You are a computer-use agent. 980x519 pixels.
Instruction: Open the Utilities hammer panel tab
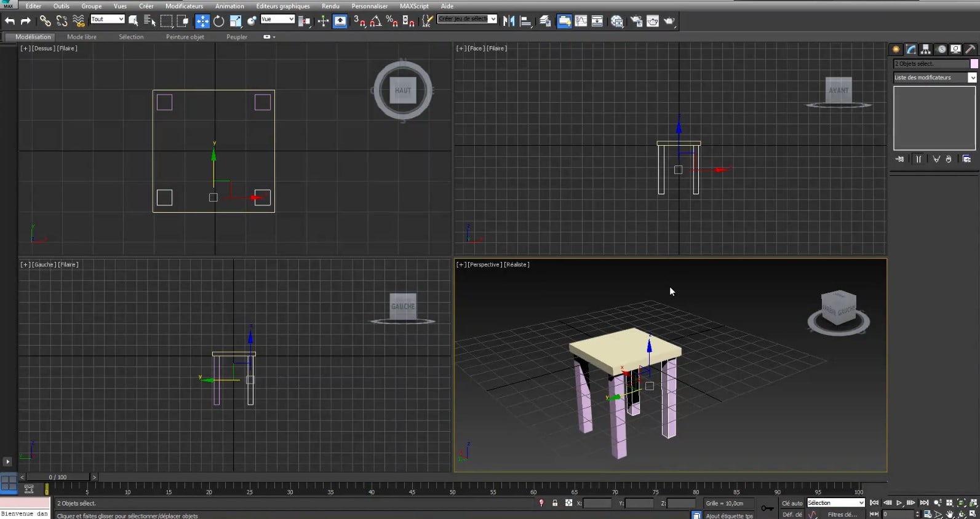coord(970,49)
